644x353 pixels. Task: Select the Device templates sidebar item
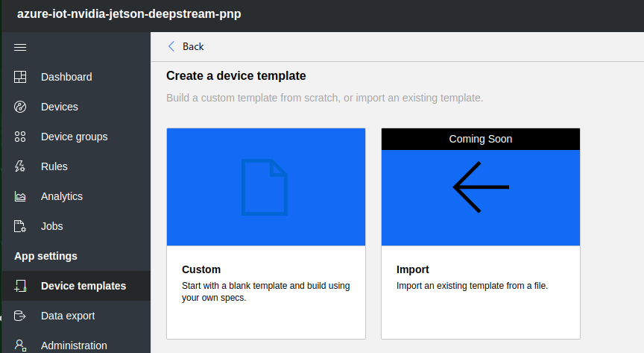(x=76, y=286)
